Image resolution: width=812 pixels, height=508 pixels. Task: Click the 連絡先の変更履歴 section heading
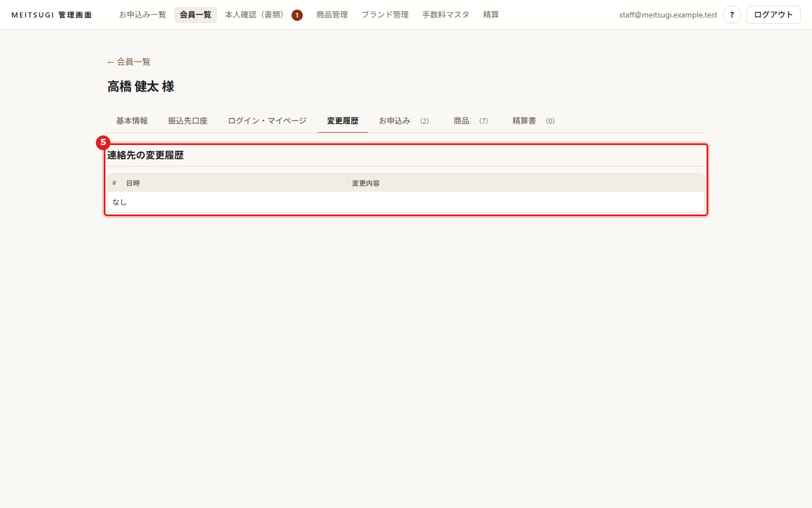(x=145, y=155)
